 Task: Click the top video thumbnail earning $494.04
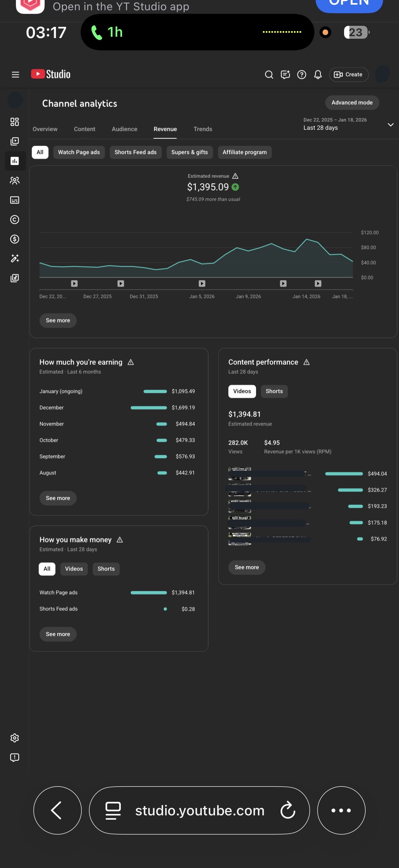coord(240,473)
